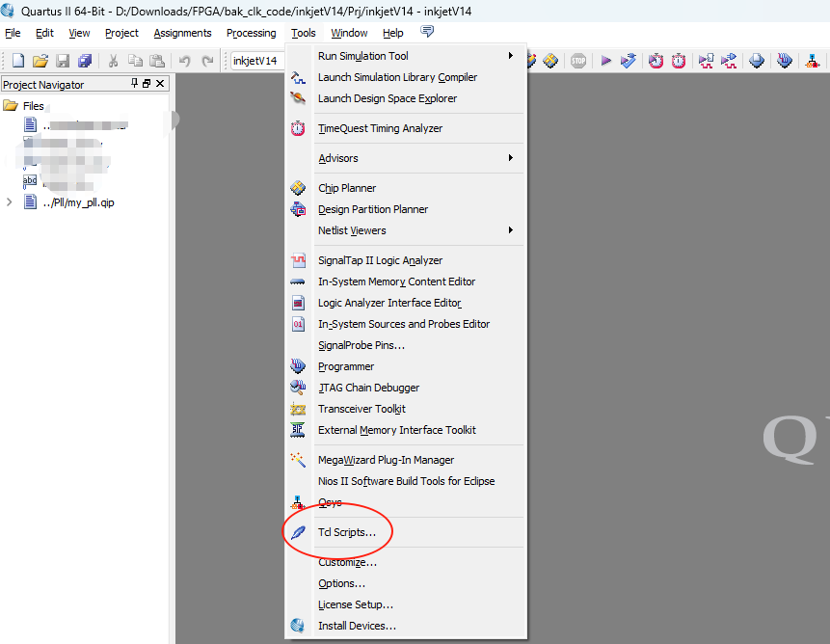Open In-System Memory Content Editor
830x644 pixels.
coord(406,282)
